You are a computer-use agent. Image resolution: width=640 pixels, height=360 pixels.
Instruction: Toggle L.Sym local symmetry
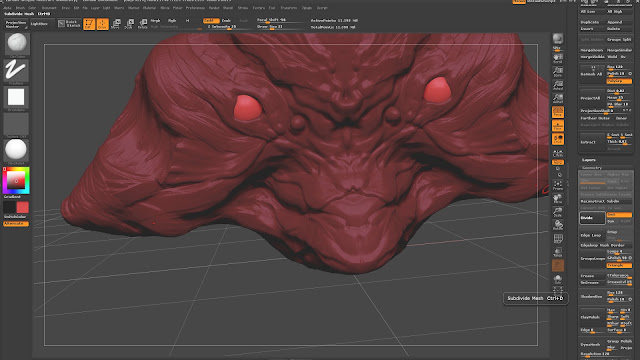coord(558,153)
